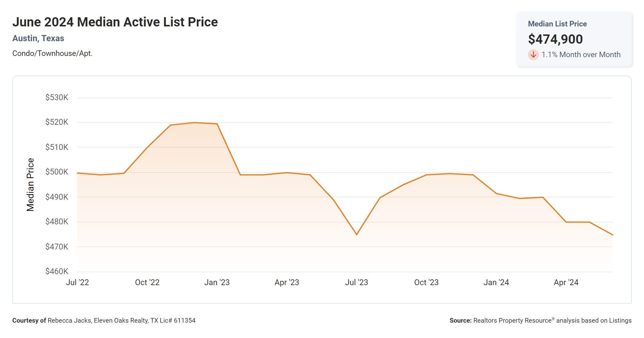Click the $460K y-axis label
The image size is (644, 338).
click(x=57, y=271)
